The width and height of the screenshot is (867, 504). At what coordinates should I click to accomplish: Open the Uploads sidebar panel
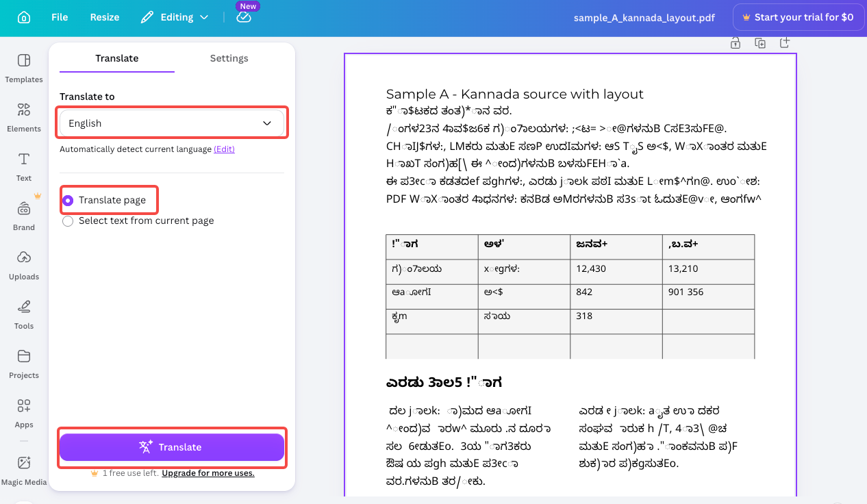click(x=24, y=265)
